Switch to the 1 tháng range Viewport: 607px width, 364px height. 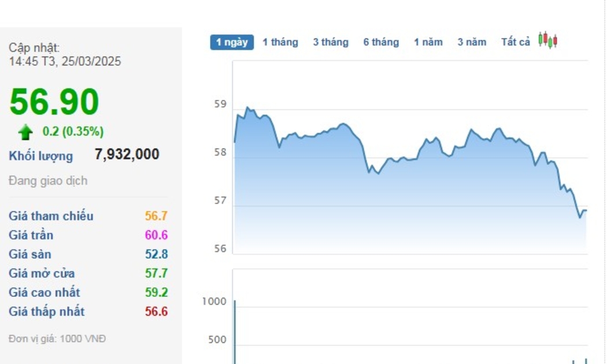280,42
